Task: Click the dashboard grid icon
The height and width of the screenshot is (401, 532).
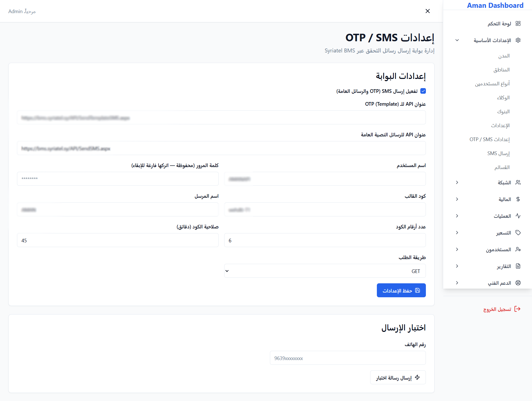Action: [x=518, y=23]
